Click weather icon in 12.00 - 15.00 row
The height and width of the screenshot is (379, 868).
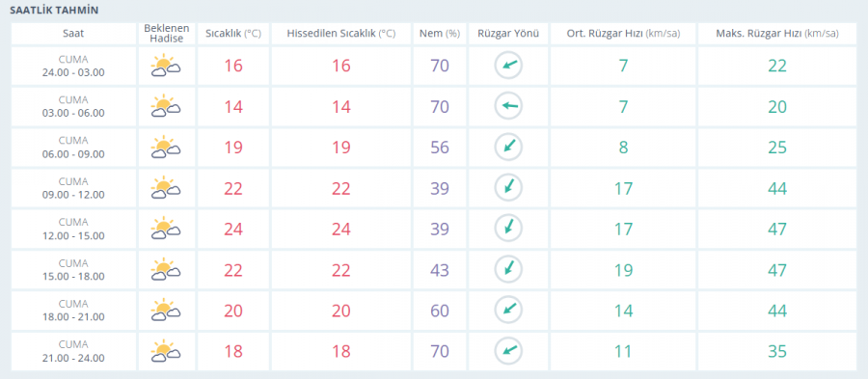(166, 229)
